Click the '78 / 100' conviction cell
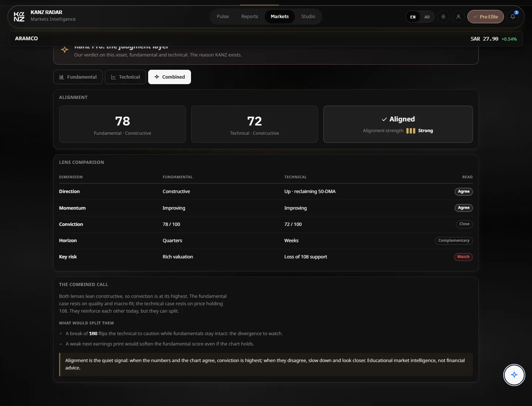Viewport: 532px width, 406px height. (x=171, y=224)
